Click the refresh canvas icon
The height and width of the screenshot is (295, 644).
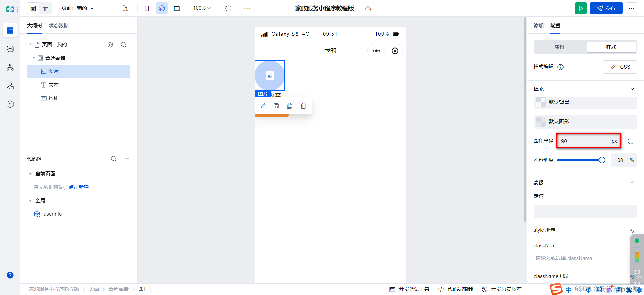pyautogui.click(x=228, y=8)
